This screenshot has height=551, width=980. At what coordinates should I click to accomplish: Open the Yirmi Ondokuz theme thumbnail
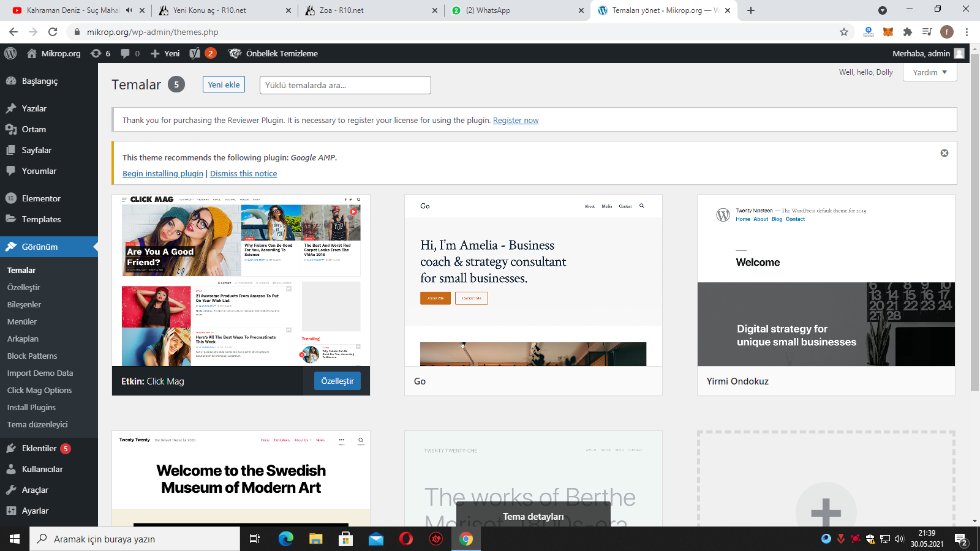[x=826, y=280]
